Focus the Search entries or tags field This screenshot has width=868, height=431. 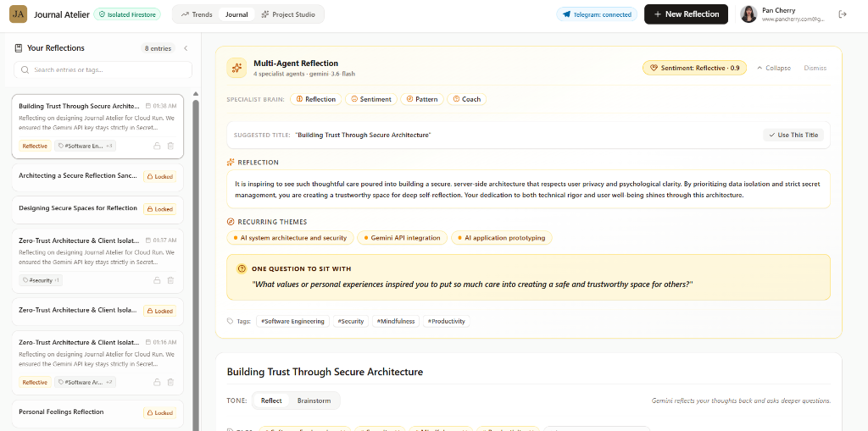103,69
